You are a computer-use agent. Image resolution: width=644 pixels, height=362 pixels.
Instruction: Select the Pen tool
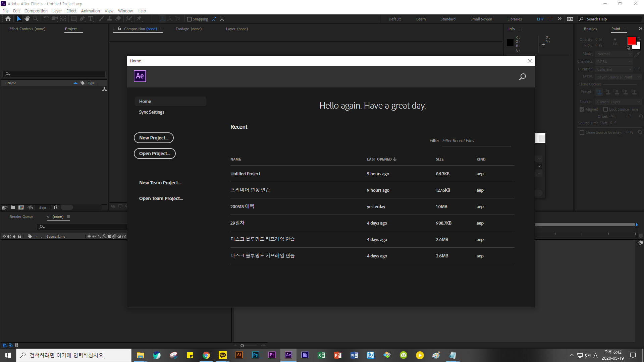click(82, 19)
